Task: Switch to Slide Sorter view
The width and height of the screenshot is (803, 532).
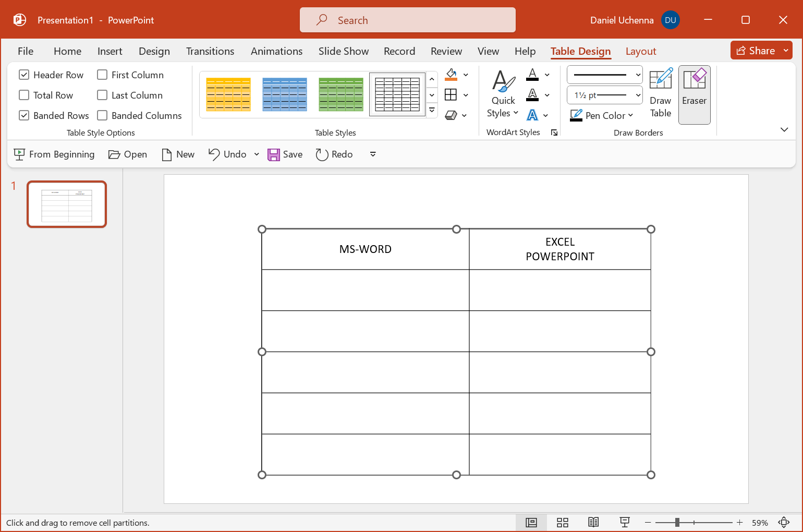Action: coord(562,523)
